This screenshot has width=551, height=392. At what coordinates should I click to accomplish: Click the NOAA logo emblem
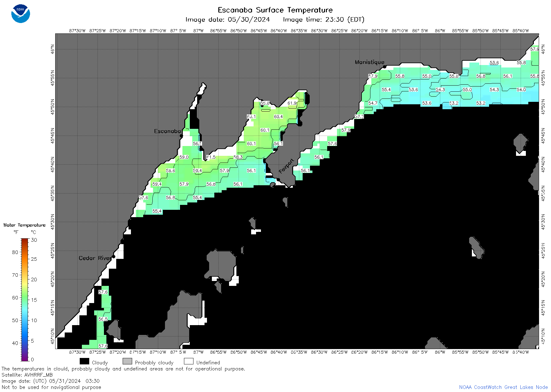[21, 13]
